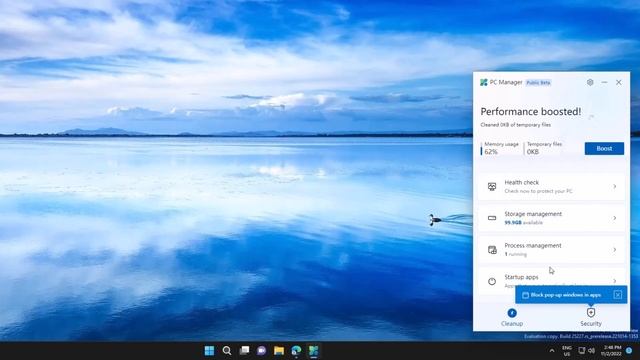Image resolution: width=640 pixels, height=360 pixels.
Task: Click the ENG US language indicator
Action: point(567,351)
